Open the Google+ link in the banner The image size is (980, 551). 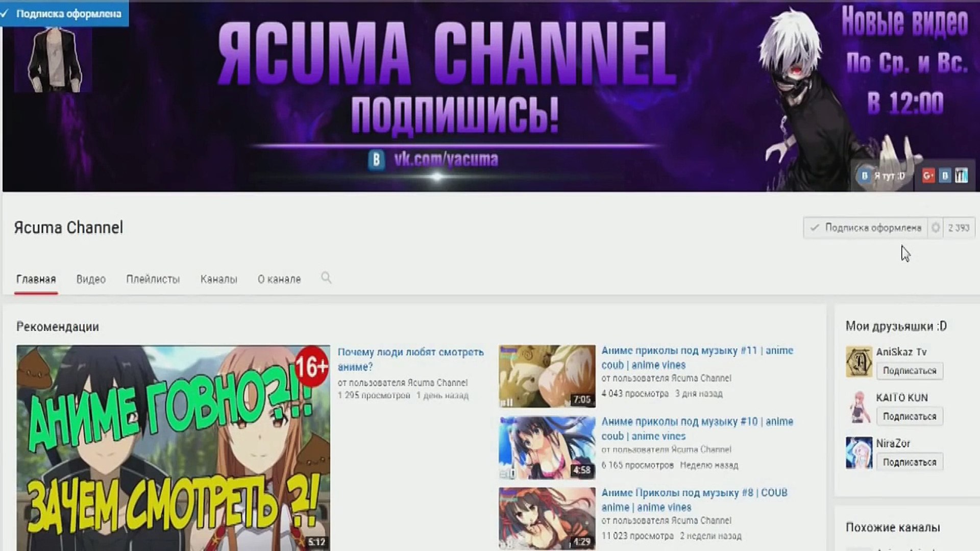click(x=928, y=176)
